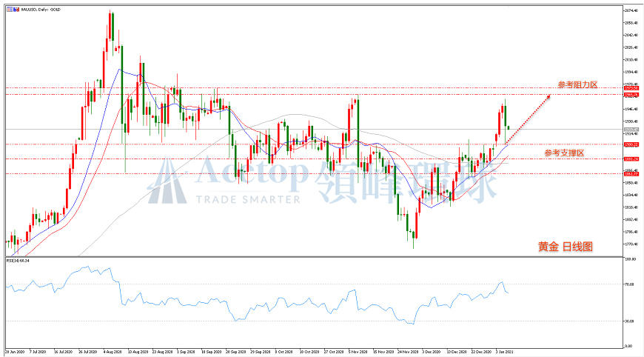Click the 3 Jan 2021 date label
The width and height of the screenshot is (644, 357).
tap(504, 352)
